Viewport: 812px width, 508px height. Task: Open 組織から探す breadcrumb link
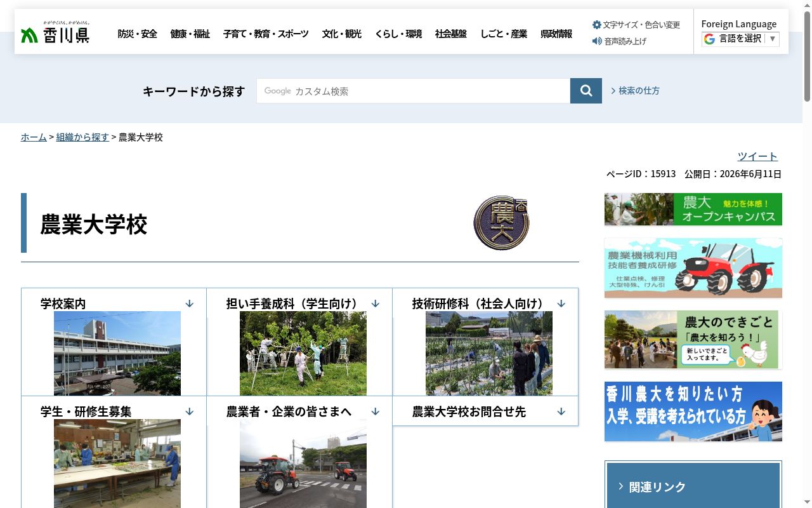pyautogui.click(x=82, y=137)
